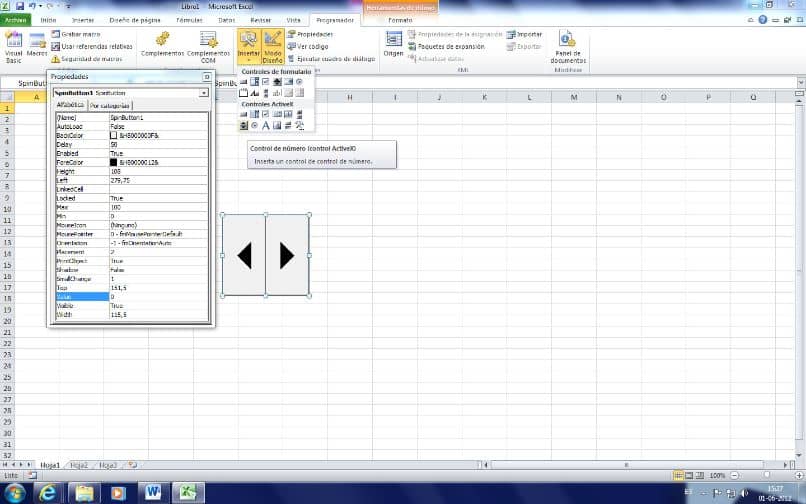The image size is (806, 504).
Task: Click Propiedades in the ribbon
Action: pyautogui.click(x=310, y=34)
